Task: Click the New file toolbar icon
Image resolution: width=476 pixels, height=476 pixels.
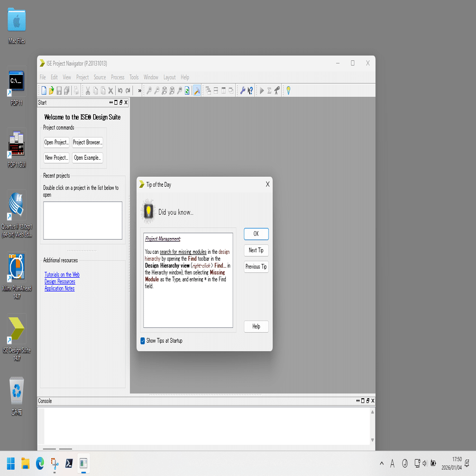Action: pyautogui.click(x=44, y=90)
